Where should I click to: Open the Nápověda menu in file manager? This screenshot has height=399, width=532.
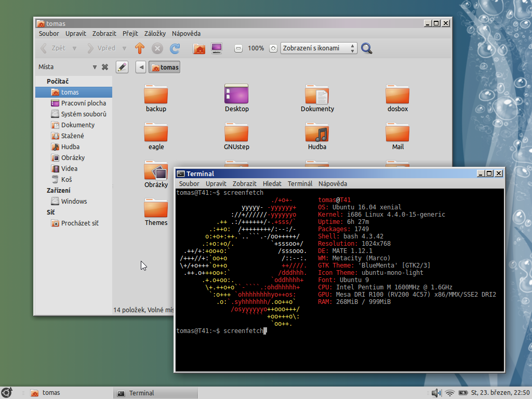click(x=187, y=34)
